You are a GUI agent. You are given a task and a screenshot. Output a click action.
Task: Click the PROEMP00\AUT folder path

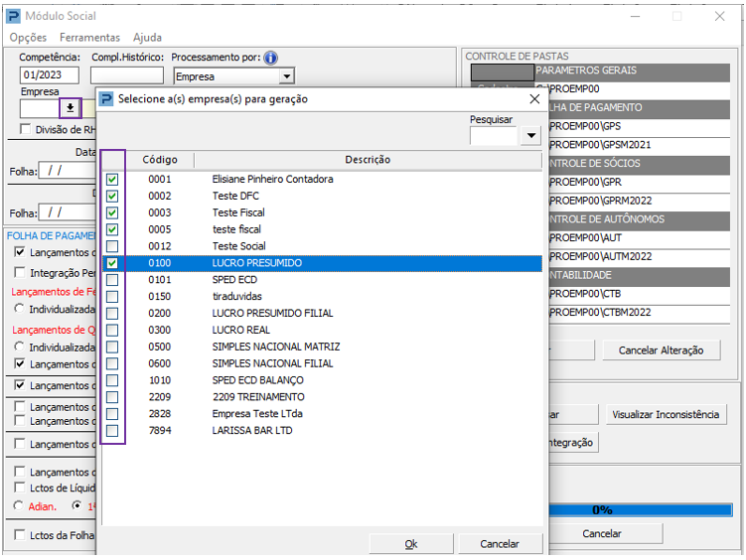(586, 238)
